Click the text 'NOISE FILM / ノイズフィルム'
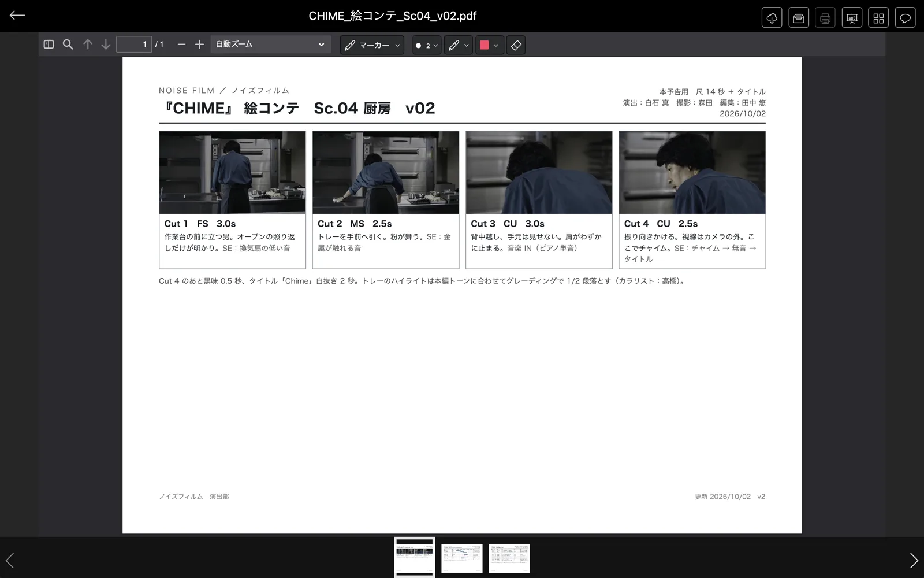The image size is (924, 578). [224, 91]
